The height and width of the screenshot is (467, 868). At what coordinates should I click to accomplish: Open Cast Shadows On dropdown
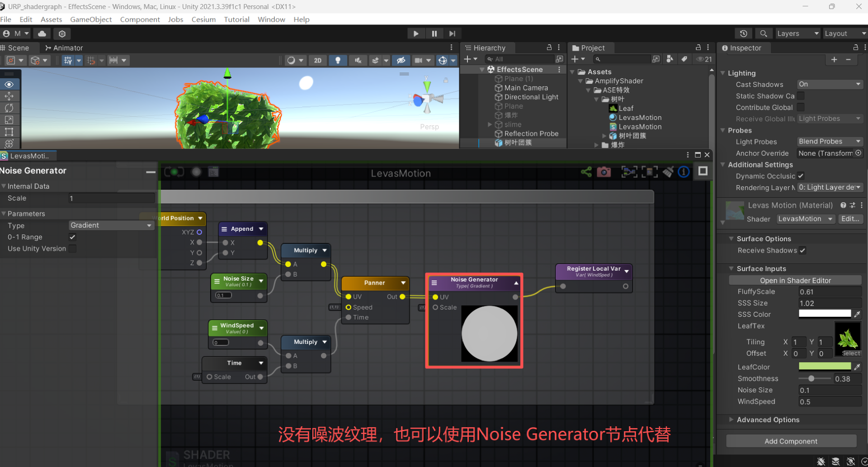pos(830,84)
